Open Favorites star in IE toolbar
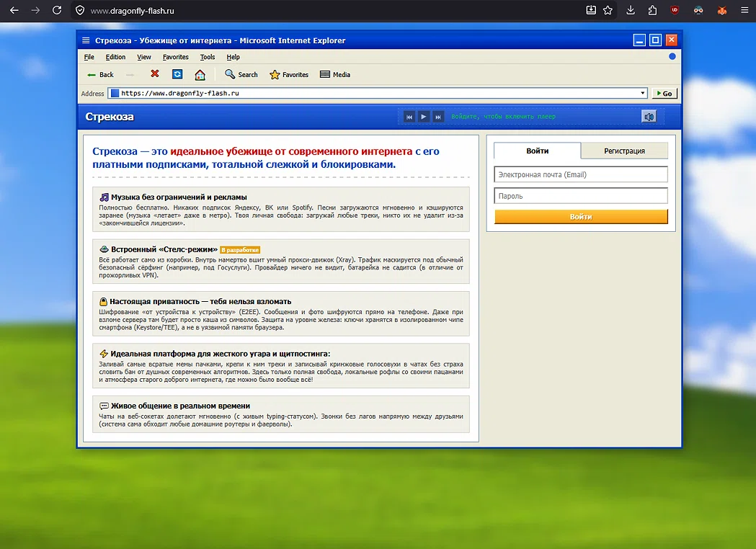The height and width of the screenshot is (549, 756). (x=289, y=75)
